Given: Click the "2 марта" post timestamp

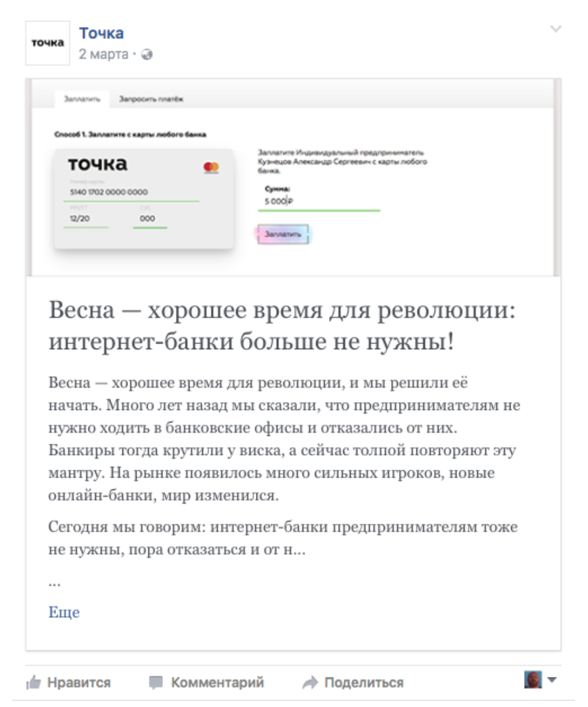Looking at the screenshot, I should tap(103, 54).
